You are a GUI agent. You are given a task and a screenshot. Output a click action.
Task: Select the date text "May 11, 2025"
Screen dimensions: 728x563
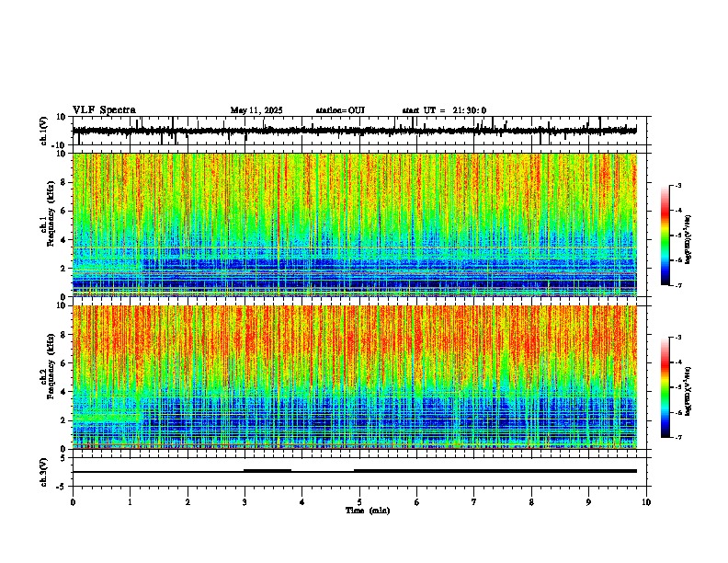256,110
